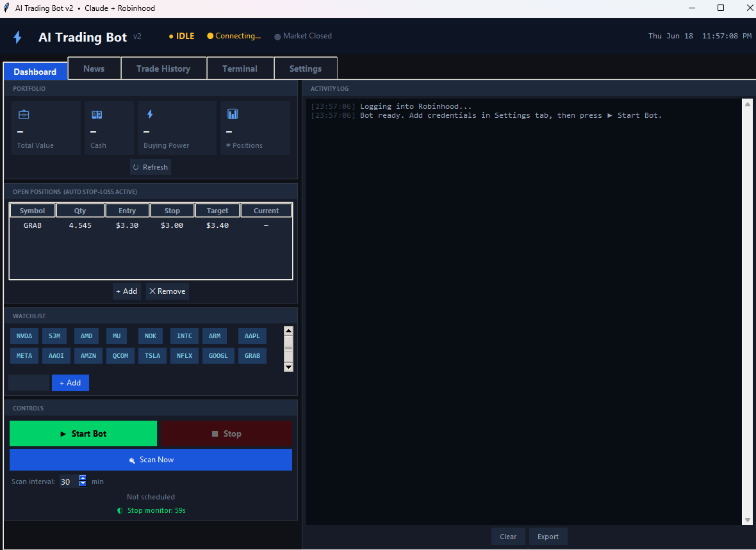Click the $3.00 stop price cell

(172, 225)
